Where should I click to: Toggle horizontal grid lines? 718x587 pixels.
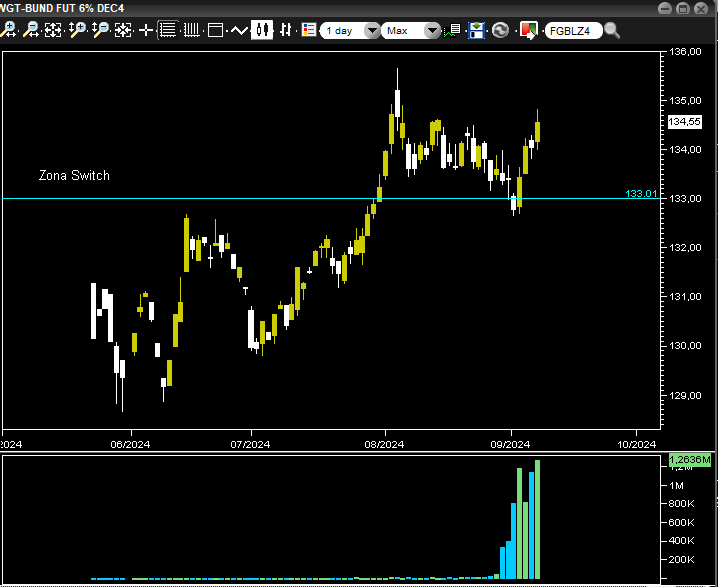[168, 30]
